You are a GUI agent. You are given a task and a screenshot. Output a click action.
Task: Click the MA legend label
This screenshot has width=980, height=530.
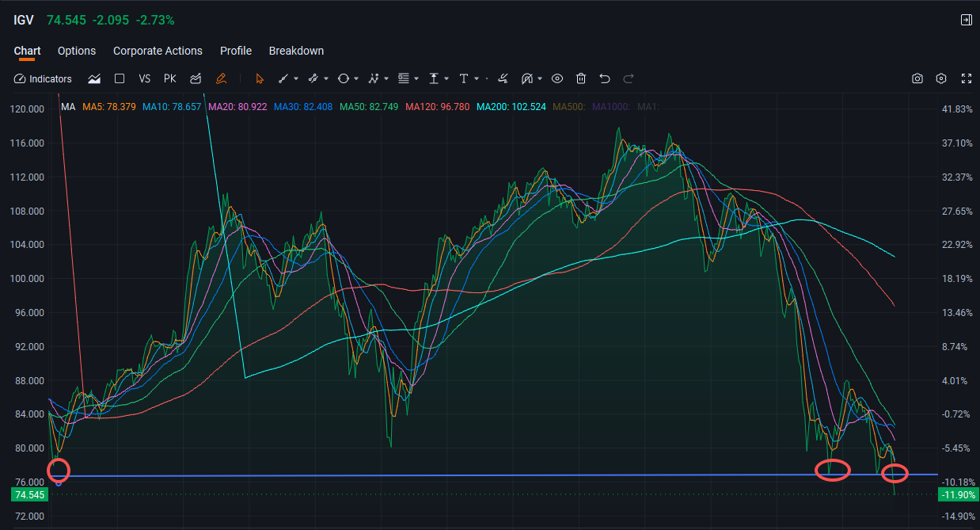tap(68, 106)
